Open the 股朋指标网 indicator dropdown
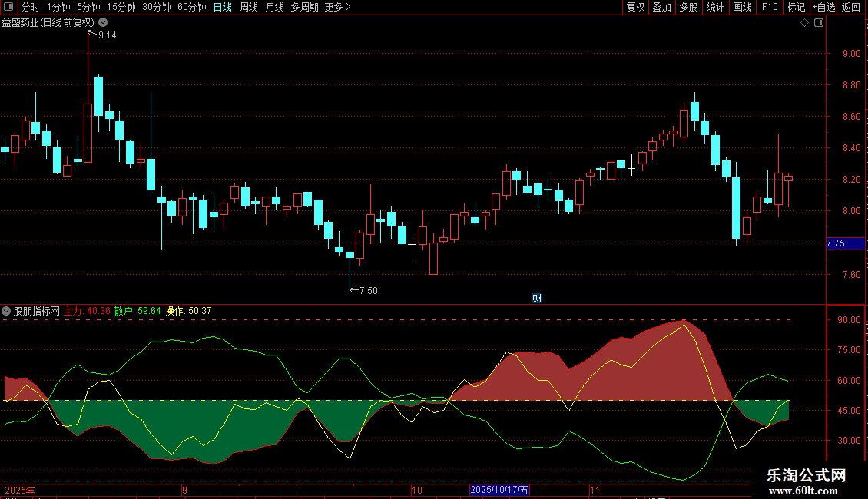The image size is (868, 499). coord(6,311)
